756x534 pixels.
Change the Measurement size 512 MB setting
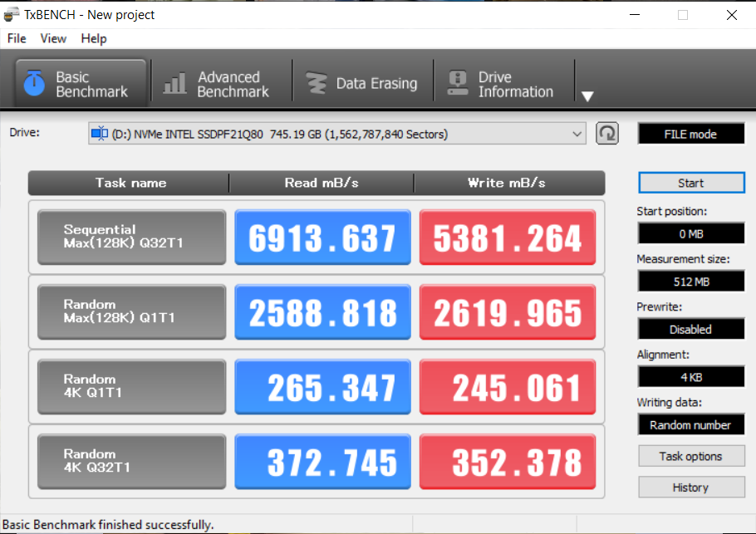click(x=690, y=282)
